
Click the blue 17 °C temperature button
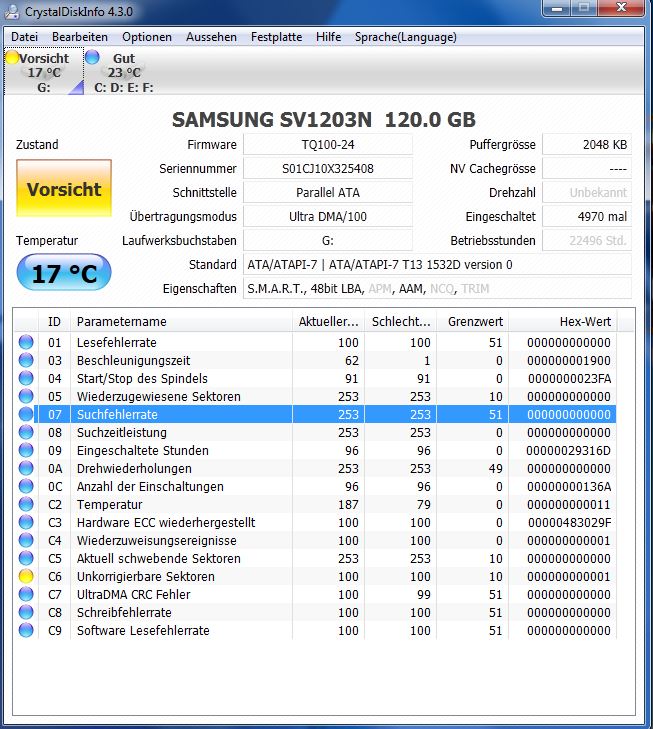(x=64, y=273)
